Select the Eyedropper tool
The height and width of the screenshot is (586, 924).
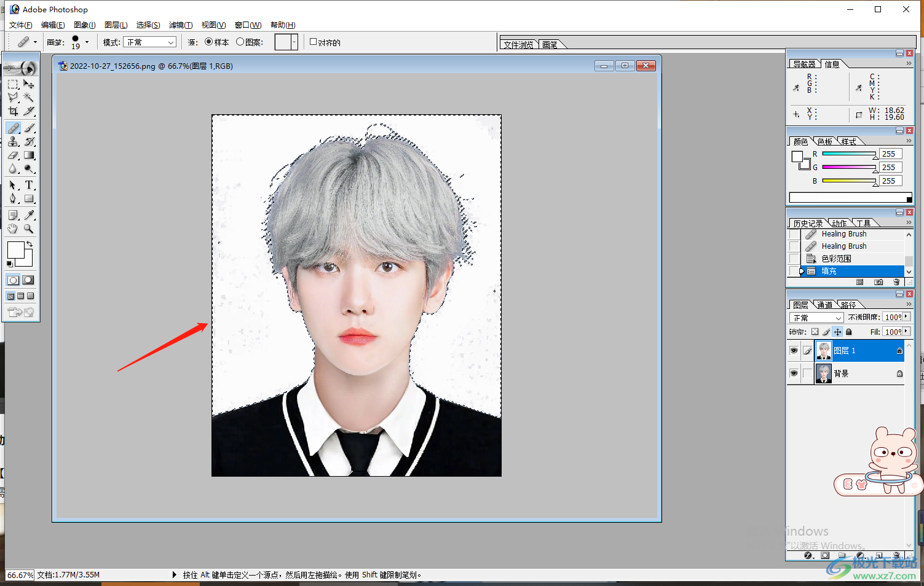(29, 215)
